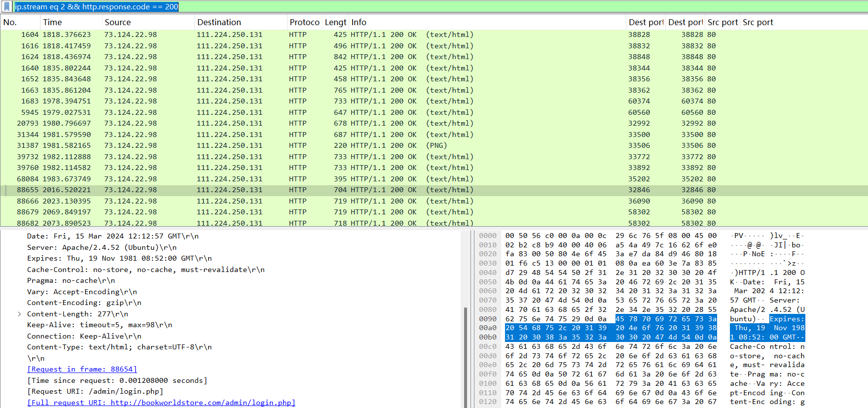868x408 pixels.
Task: Open the Request in frame: 88654 link
Action: [82, 369]
